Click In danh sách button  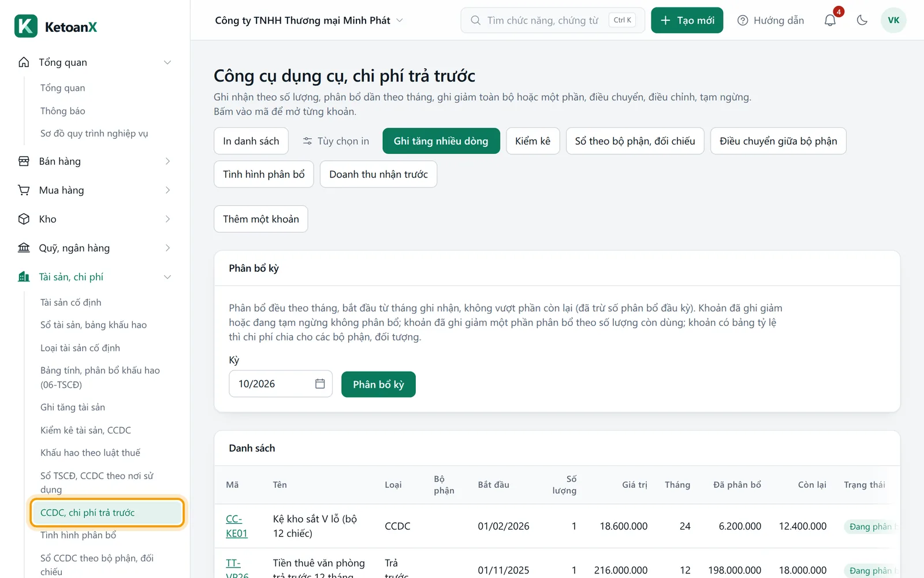(251, 141)
